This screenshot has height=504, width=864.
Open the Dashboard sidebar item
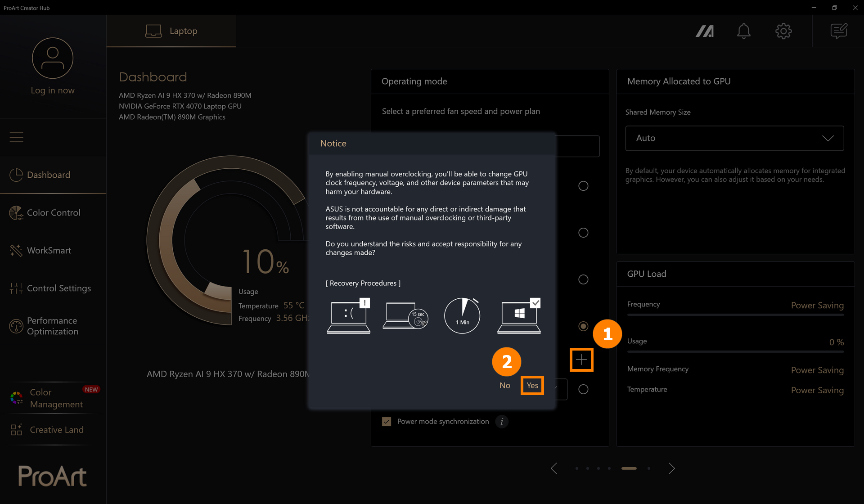pos(53,175)
